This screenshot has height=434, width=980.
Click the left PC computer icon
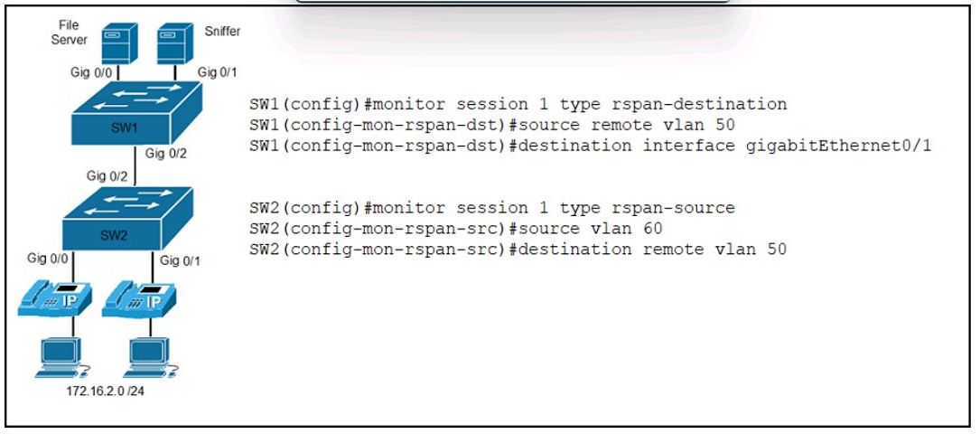pyautogui.click(x=61, y=358)
